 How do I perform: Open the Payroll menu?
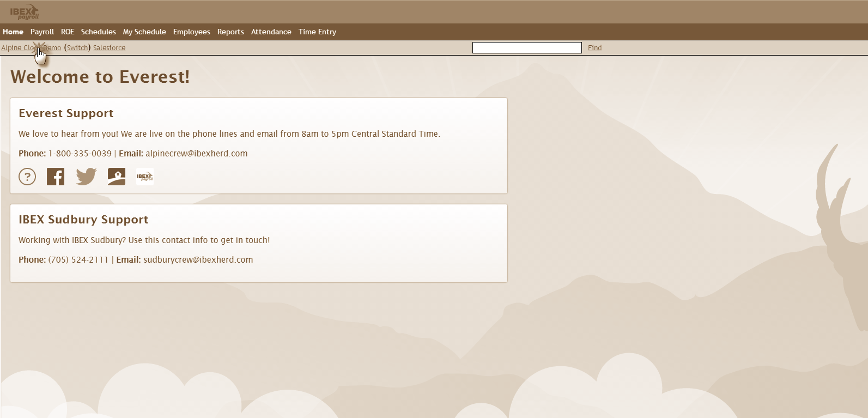(x=42, y=32)
